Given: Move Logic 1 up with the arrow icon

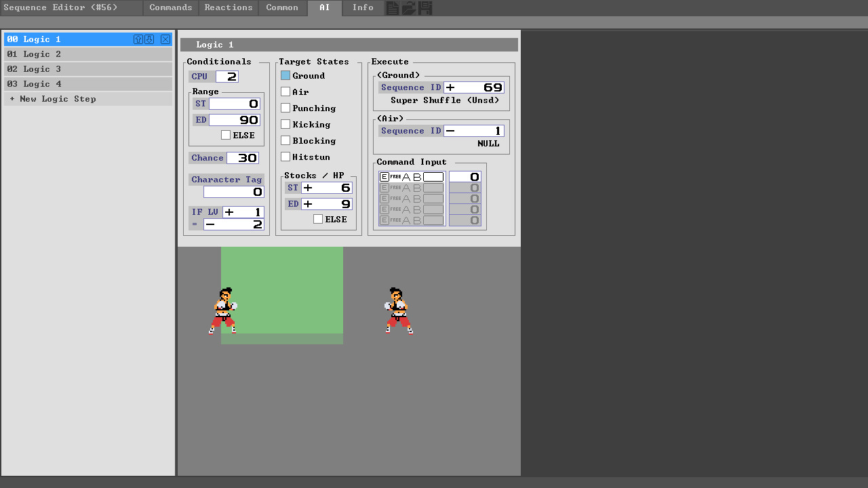Looking at the screenshot, I should click(138, 39).
